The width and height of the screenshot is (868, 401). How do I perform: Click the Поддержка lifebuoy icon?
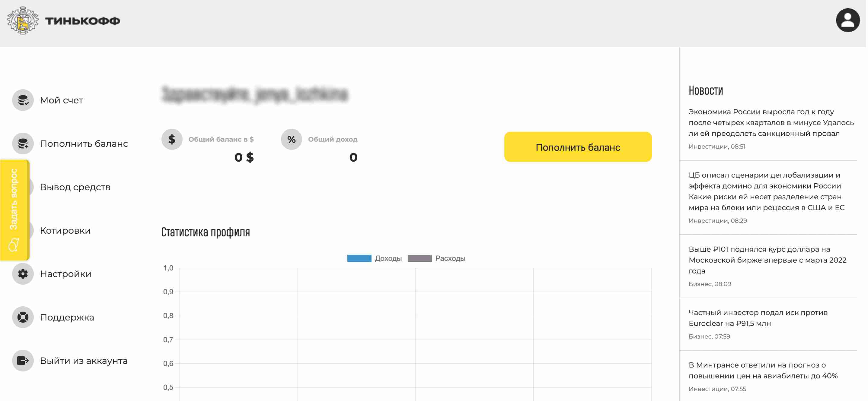(23, 317)
